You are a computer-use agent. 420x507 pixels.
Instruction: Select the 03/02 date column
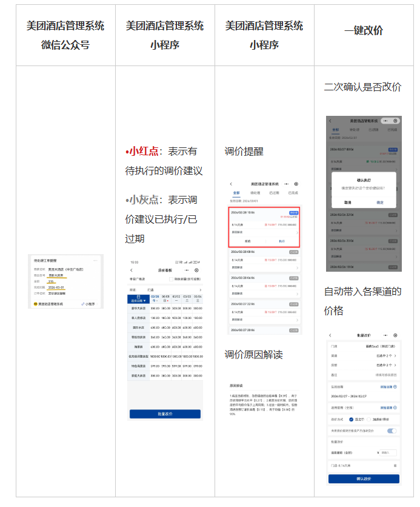(176, 299)
